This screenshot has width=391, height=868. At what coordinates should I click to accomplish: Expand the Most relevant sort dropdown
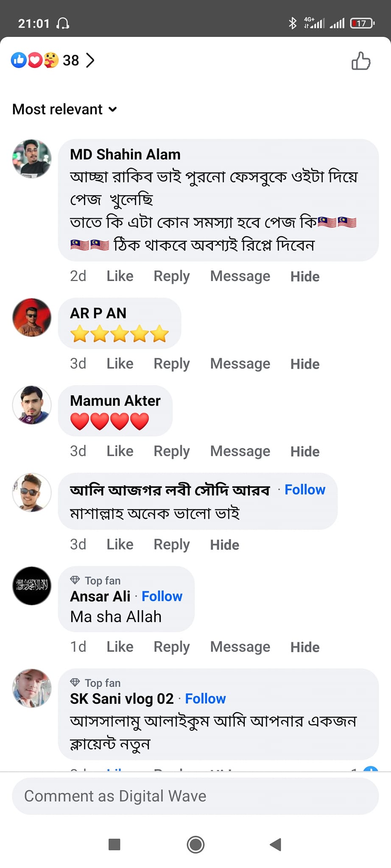[x=64, y=109]
